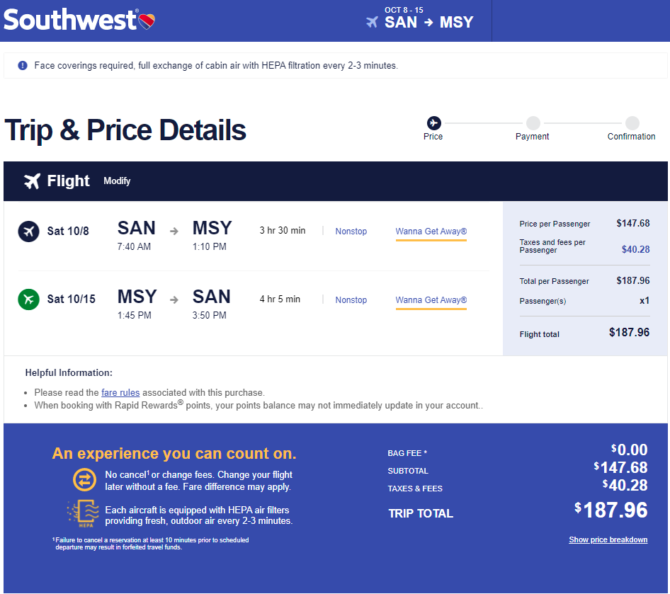Click the Price step airplane icon
Screen dimensions: 670x594
click(434, 123)
